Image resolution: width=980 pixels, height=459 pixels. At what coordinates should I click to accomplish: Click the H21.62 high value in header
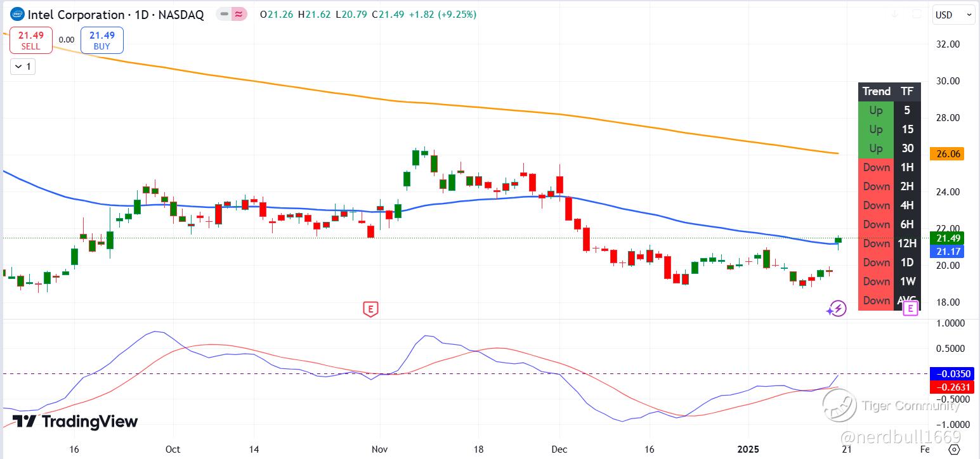(x=314, y=15)
